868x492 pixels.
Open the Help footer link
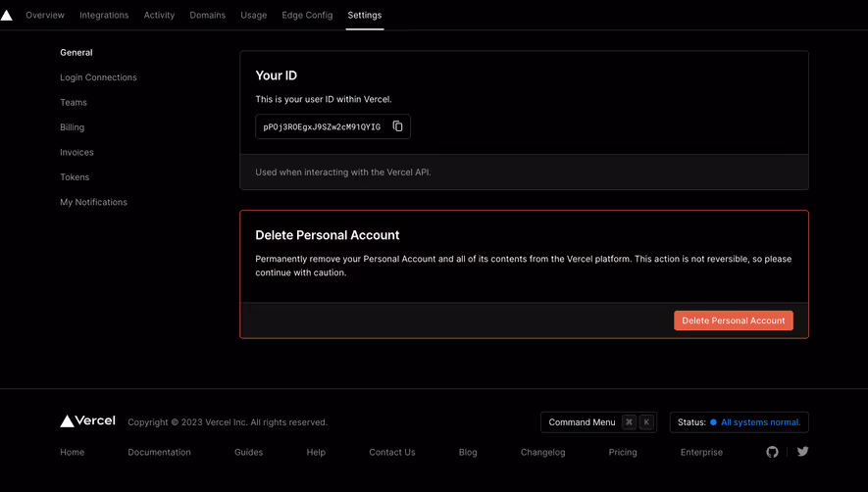[316, 452]
